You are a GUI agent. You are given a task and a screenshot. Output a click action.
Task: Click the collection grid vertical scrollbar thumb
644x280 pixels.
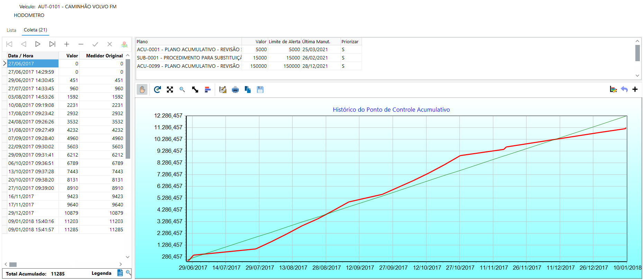click(128, 109)
